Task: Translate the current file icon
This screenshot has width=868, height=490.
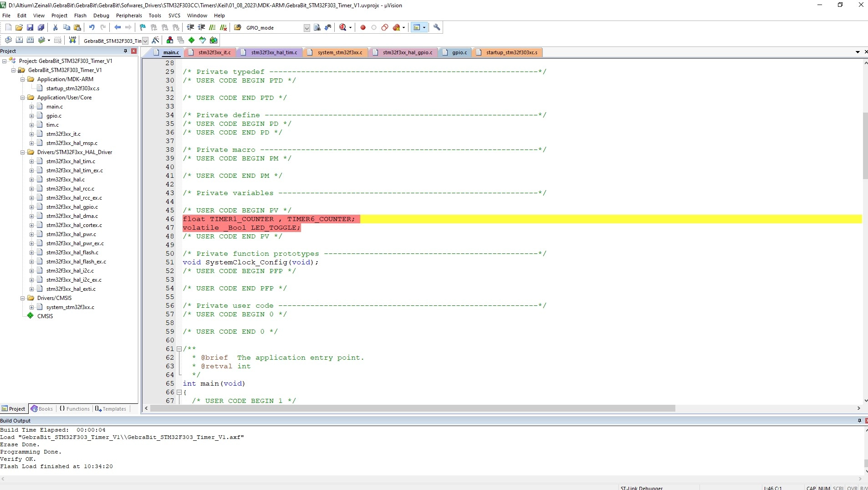Action: (x=8, y=40)
